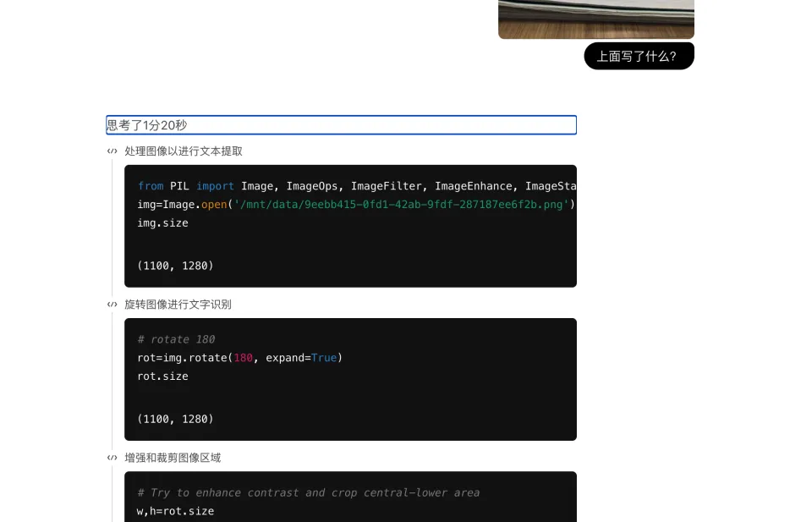This screenshot has width=812, height=522.
Task: Click the rot.size code line
Action: [x=162, y=376]
